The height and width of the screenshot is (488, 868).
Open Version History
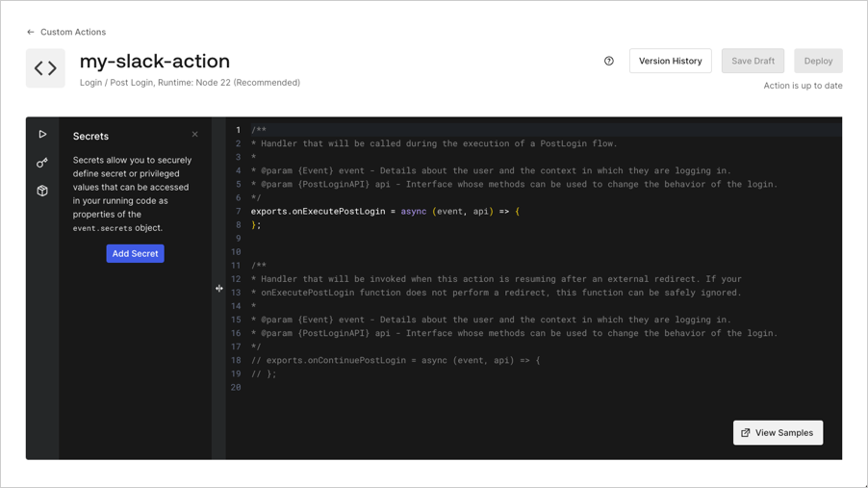[x=671, y=61]
